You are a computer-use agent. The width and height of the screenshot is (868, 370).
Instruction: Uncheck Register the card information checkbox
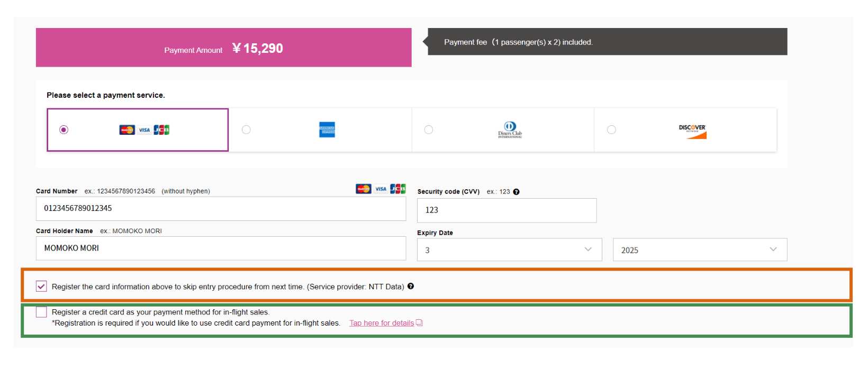pyautogui.click(x=41, y=286)
